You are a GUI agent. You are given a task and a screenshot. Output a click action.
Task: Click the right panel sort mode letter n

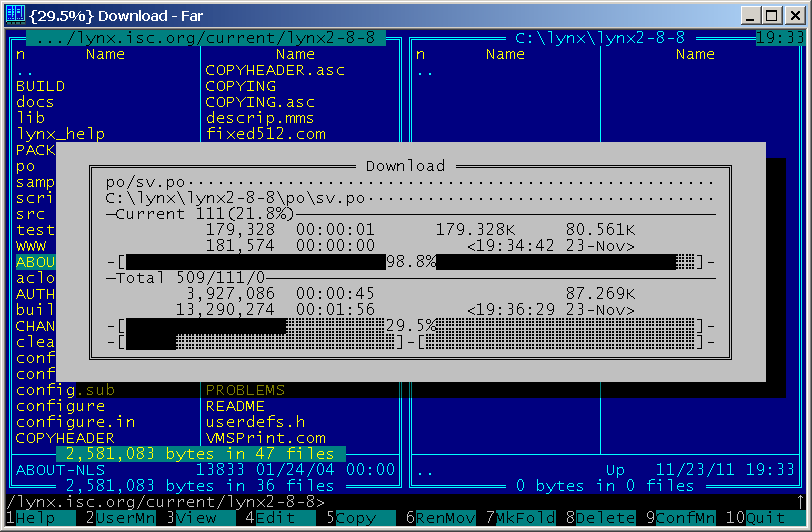(x=420, y=54)
